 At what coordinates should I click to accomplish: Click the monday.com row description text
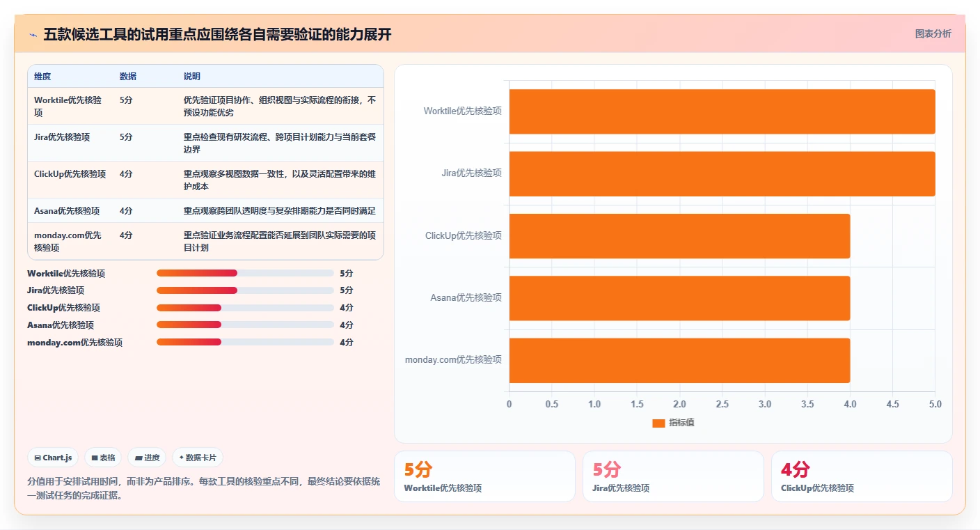point(280,241)
